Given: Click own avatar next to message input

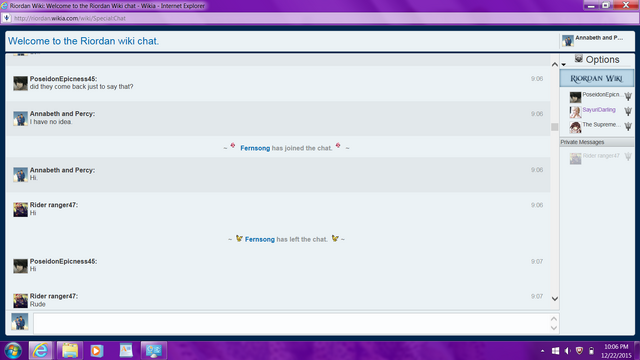Looking at the screenshot, I should click(20, 322).
